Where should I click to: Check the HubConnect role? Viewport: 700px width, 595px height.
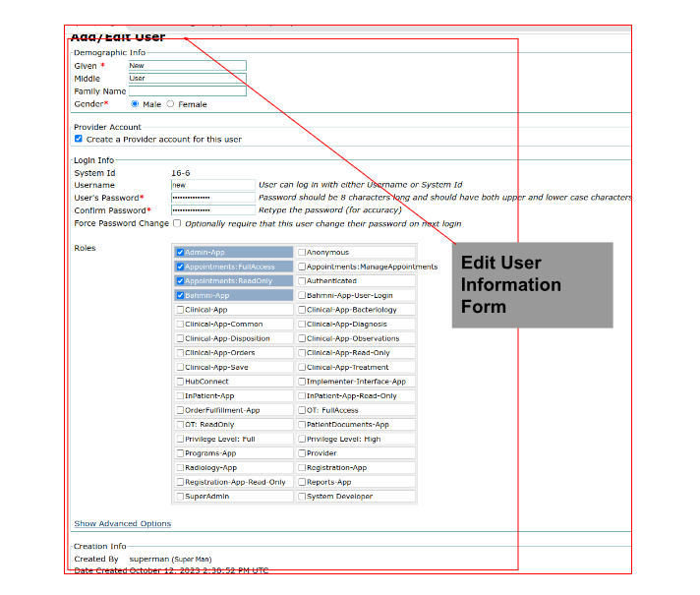coord(180,382)
